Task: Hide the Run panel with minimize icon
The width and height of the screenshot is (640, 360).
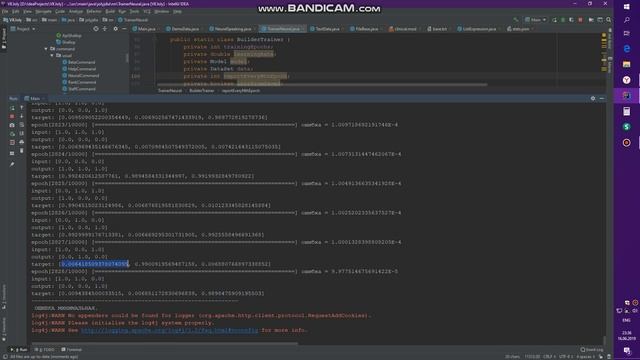Action: point(602,98)
